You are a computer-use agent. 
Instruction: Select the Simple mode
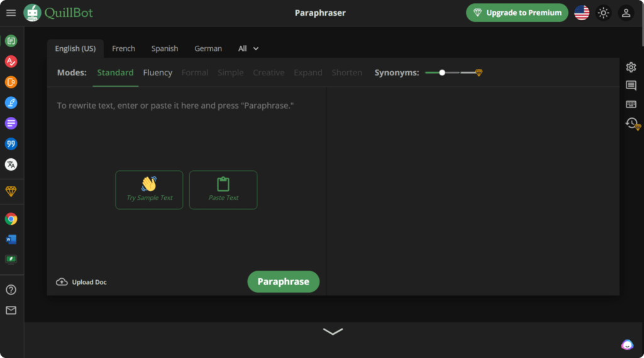[230, 73]
